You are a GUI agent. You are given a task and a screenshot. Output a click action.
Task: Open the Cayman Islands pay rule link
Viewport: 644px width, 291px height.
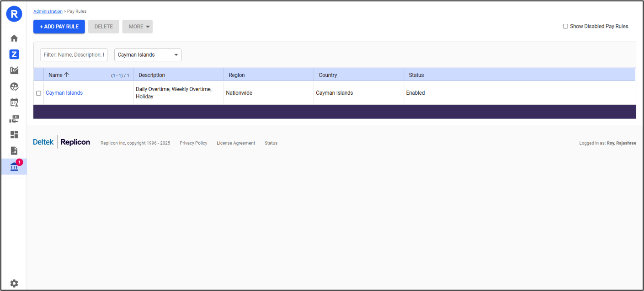click(x=64, y=93)
